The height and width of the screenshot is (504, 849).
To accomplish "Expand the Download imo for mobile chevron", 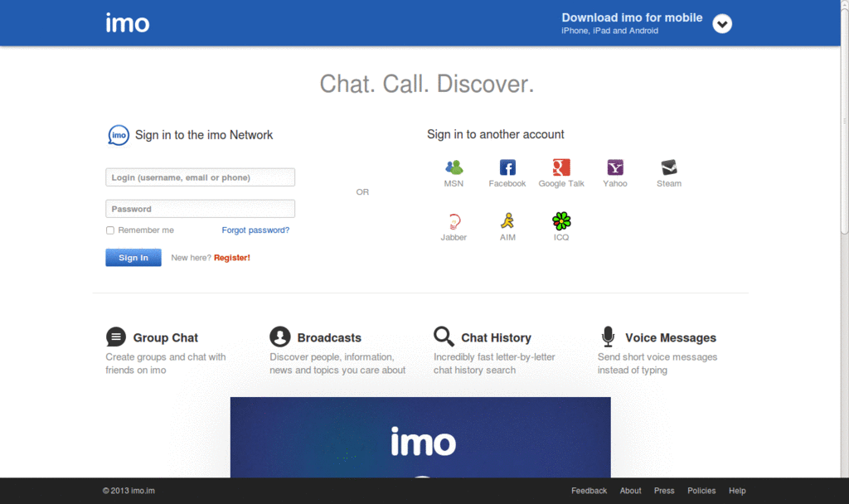I will tap(722, 24).
